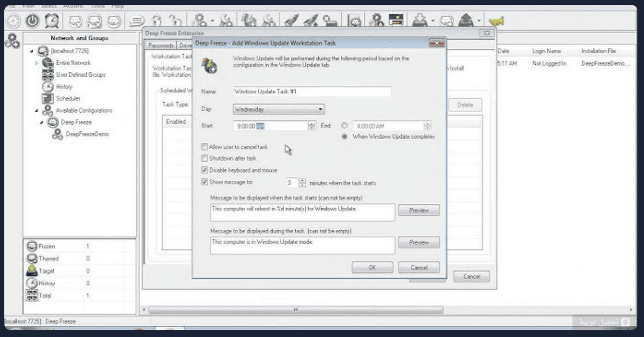
Task: Click the End time spinner arrows
Action: point(428,126)
